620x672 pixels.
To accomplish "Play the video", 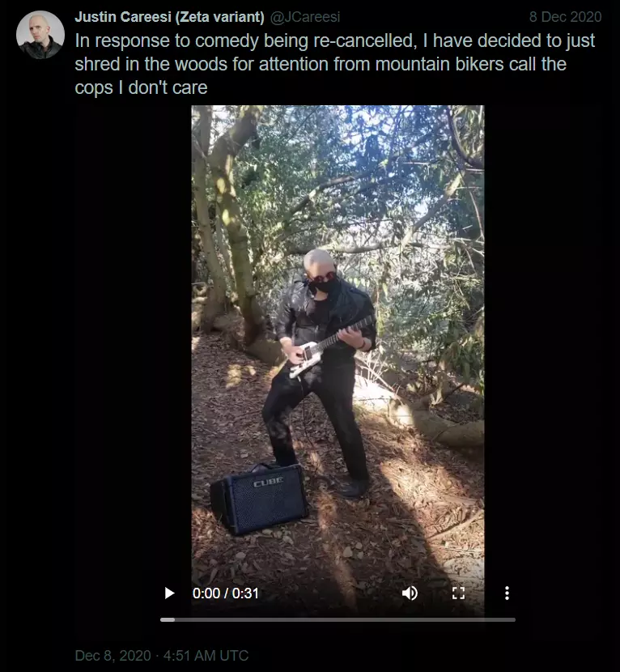I will 170,593.
